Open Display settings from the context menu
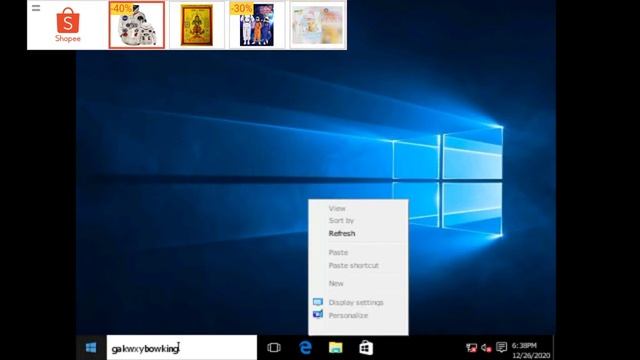640x360 pixels. pos(356,302)
